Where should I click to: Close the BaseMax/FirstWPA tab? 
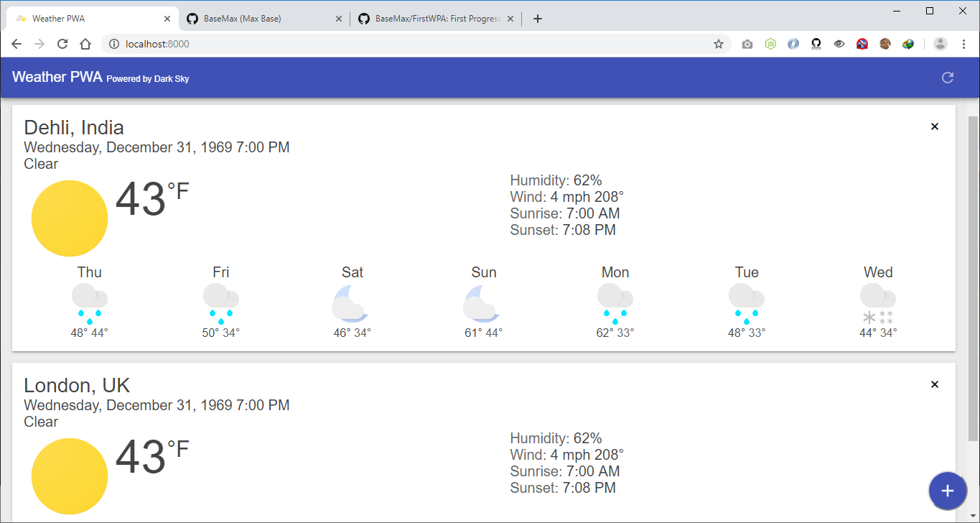point(510,19)
